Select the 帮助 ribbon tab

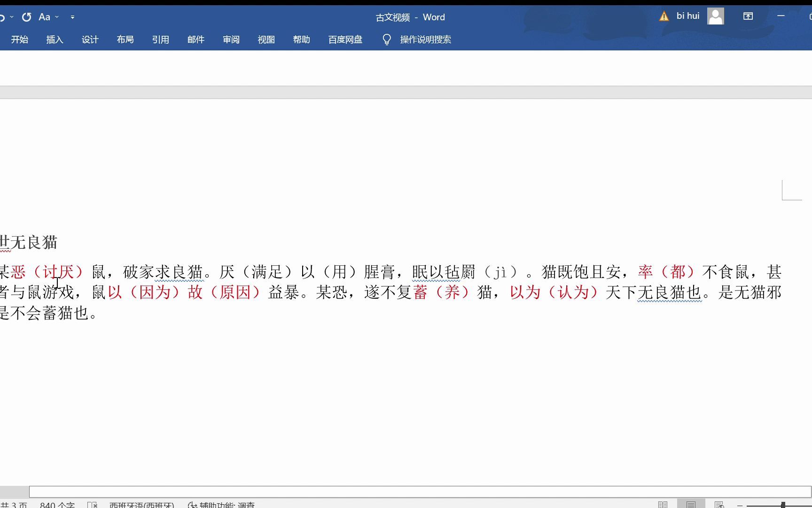pos(301,40)
